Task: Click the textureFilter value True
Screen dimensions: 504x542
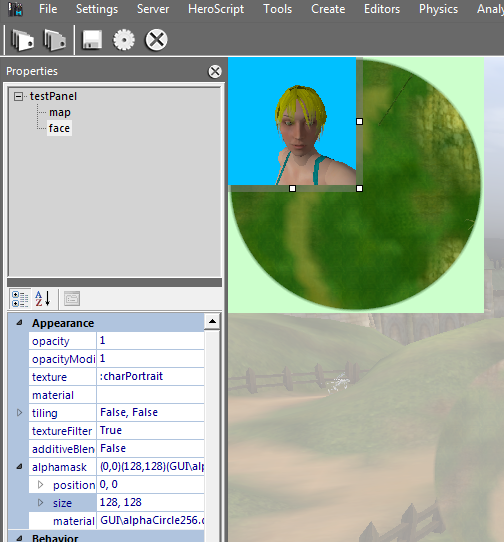Action: coord(150,431)
